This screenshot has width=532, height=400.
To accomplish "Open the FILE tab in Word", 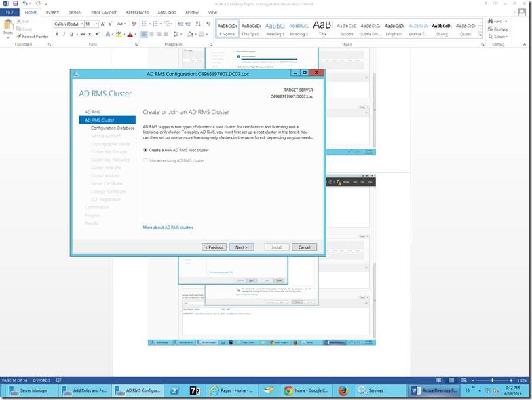I will pos(9,12).
